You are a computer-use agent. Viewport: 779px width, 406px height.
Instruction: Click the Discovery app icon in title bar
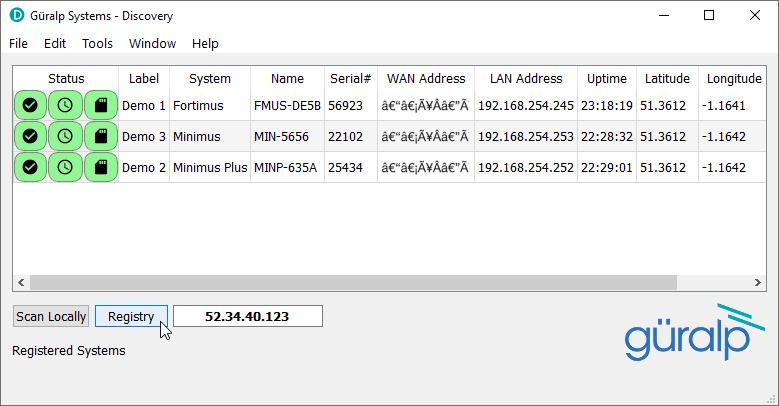point(17,15)
